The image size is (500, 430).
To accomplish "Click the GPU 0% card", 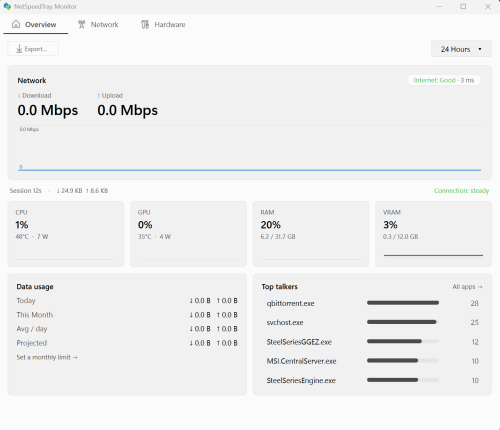I will pos(188,234).
